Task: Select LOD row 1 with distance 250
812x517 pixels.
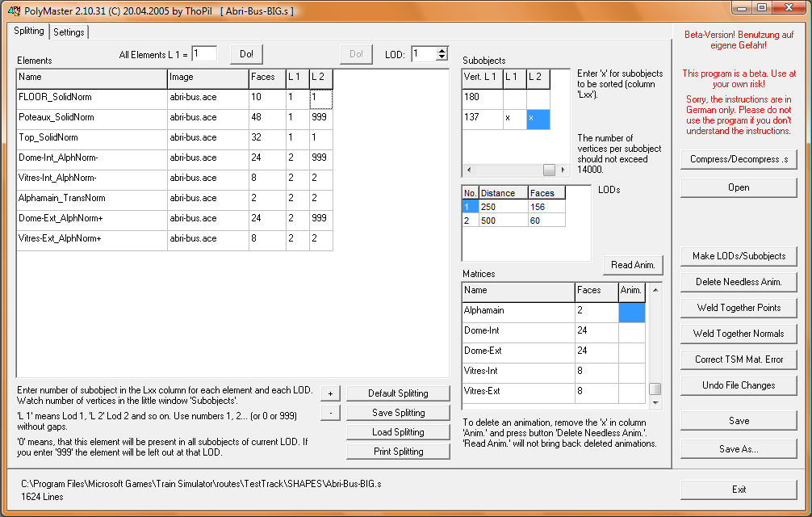Action: tap(513, 207)
